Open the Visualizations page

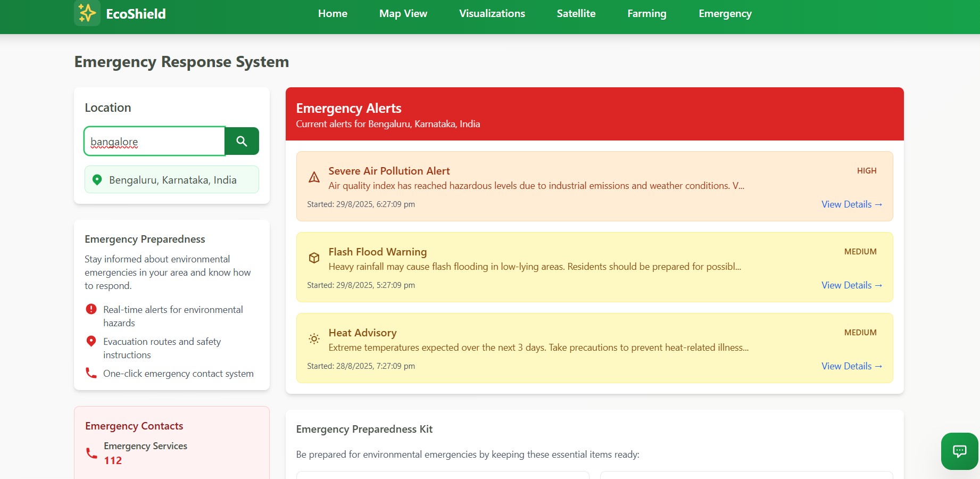(492, 14)
